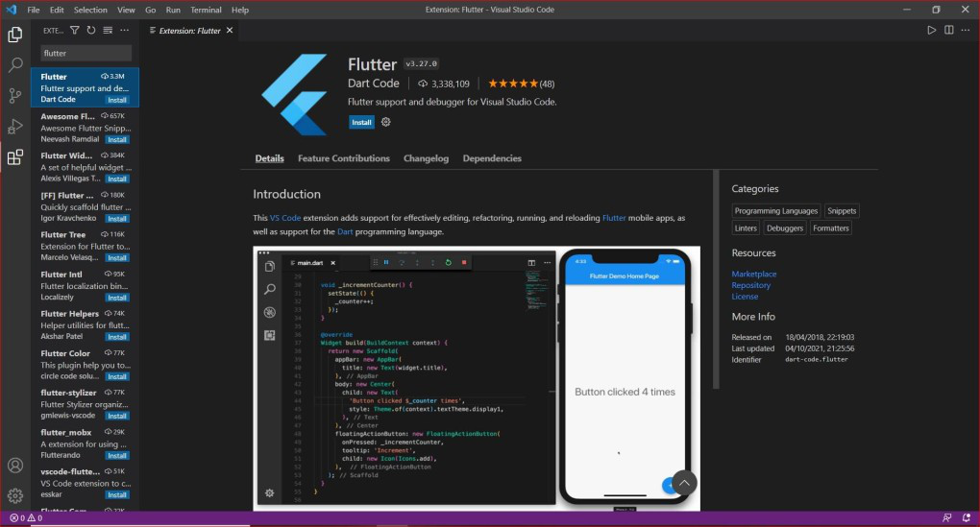Select the Linters category tag

[745, 228]
